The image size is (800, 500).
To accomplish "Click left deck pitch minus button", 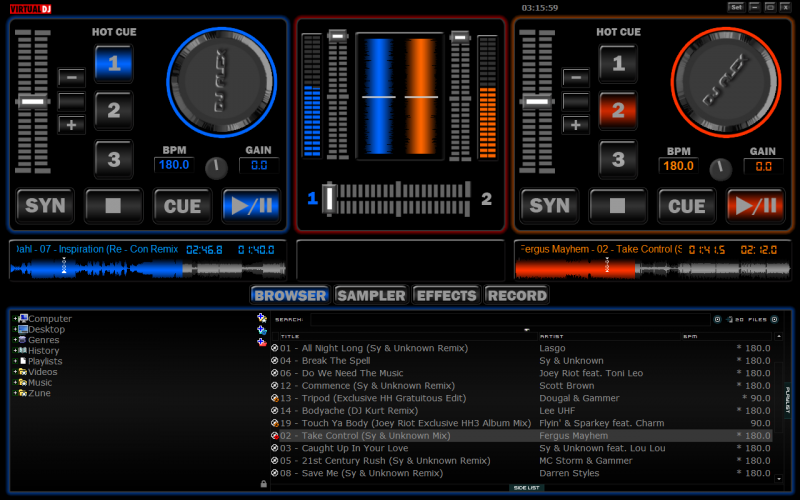I will tap(71, 78).
